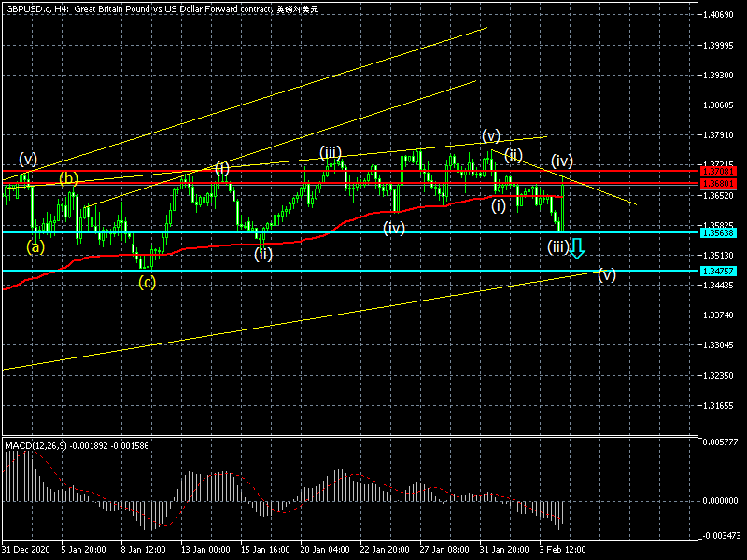The width and height of the screenshot is (747, 560).
Task: Click the 13 Jan 00:00 time label
Action: point(205,550)
